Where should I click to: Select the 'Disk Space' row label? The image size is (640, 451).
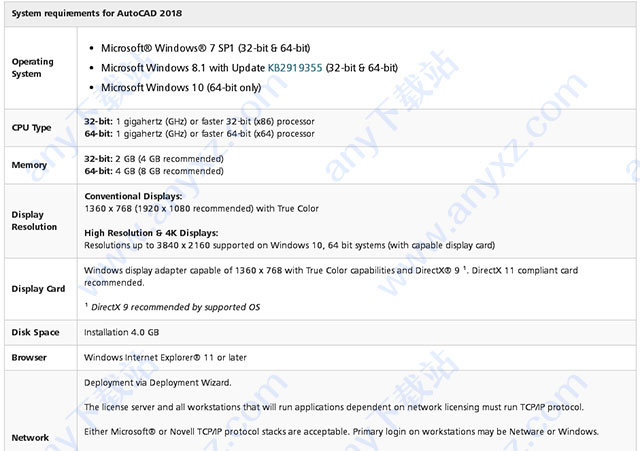coord(36,332)
